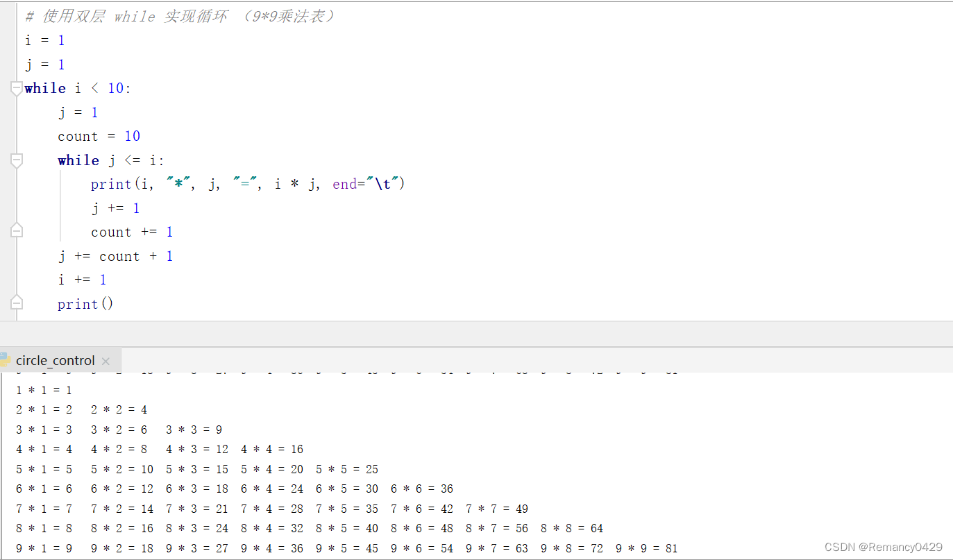Click the fold end marker beside 'print()'
The height and width of the screenshot is (560, 953).
coord(16,303)
